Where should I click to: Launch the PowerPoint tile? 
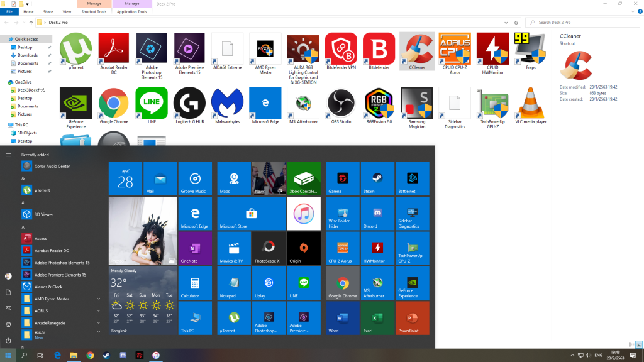click(x=413, y=318)
